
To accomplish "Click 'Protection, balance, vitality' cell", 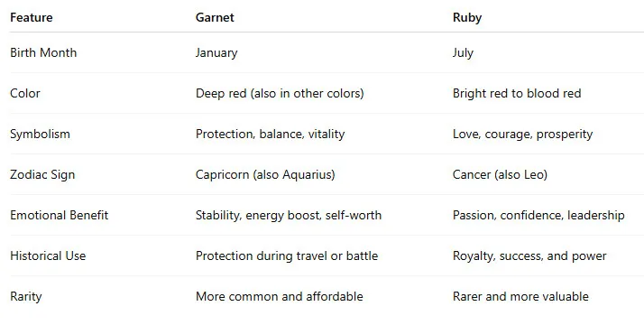I will [x=270, y=135].
